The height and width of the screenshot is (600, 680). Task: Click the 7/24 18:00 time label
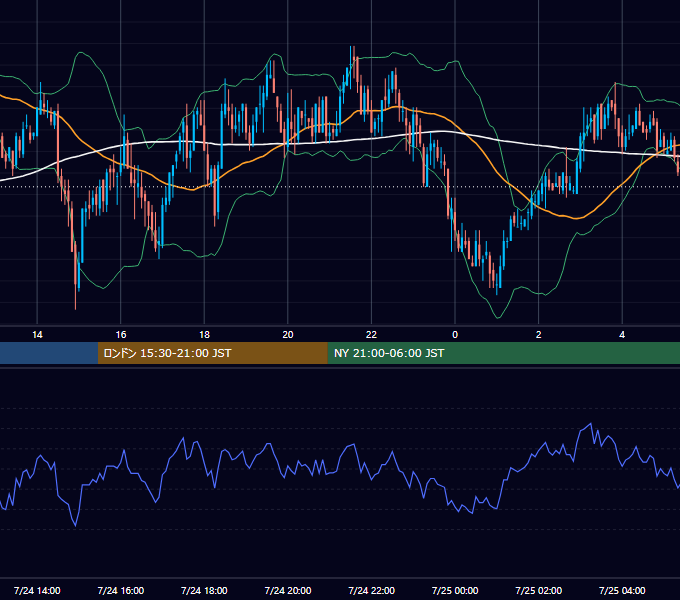click(204, 590)
